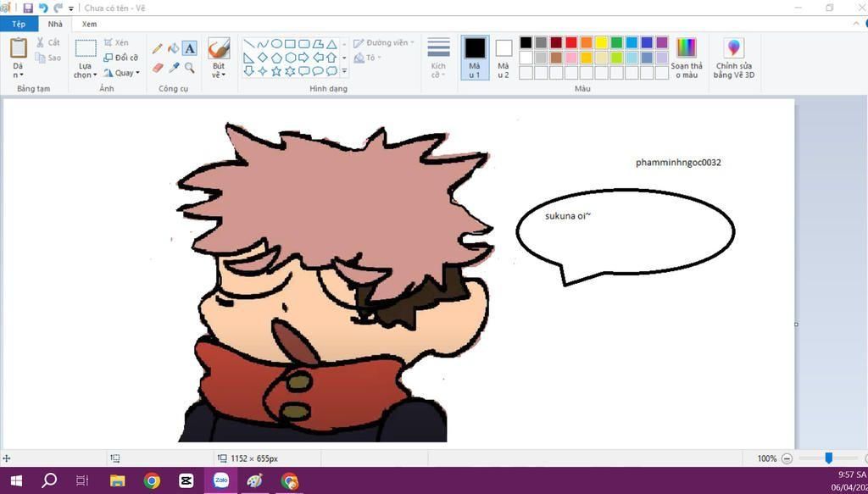The image size is (868, 494).
Task: Choose the Oval shape
Action: [x=276, y=44]
